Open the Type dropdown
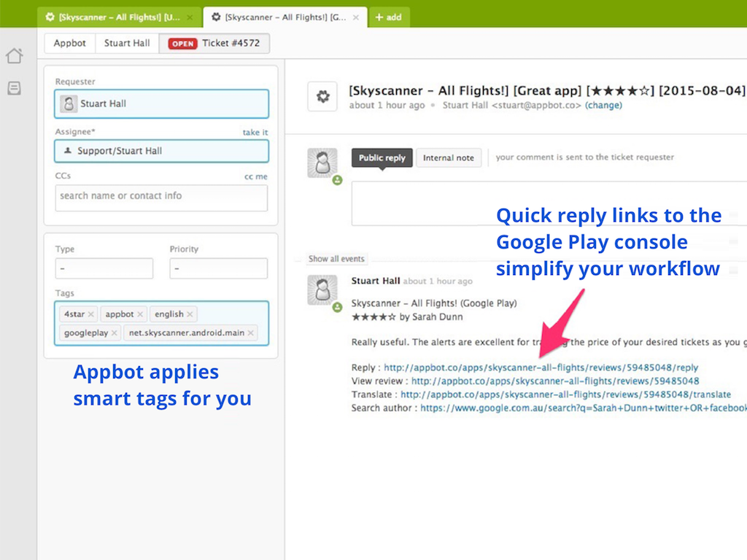This screenshot has height=560, width=747. tap(104, 268)
